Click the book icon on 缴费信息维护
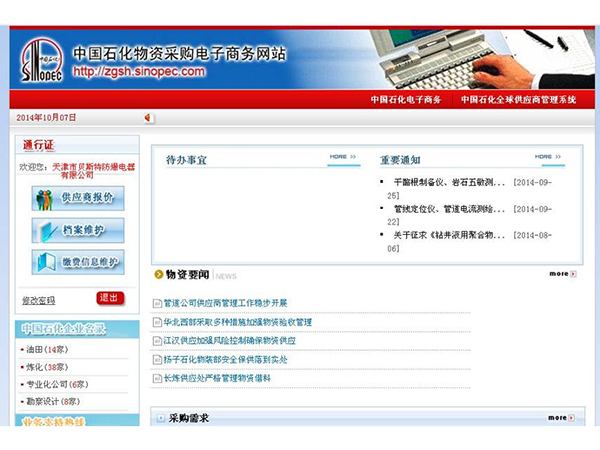This screenshot has height=450, width=600. pyautogui.click(x=46, y=263)
